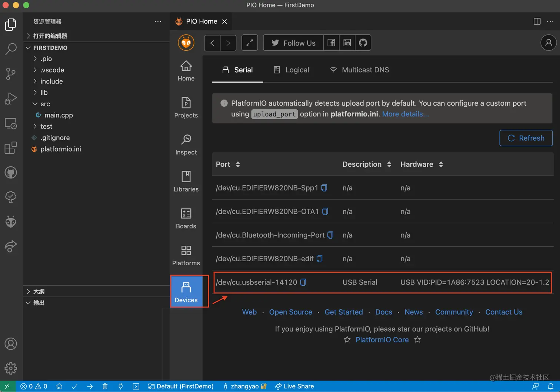This screenshot has height=392, width=560.
Task: Switch to the Multicast DNS tab
Action: (x=359, y=70)
